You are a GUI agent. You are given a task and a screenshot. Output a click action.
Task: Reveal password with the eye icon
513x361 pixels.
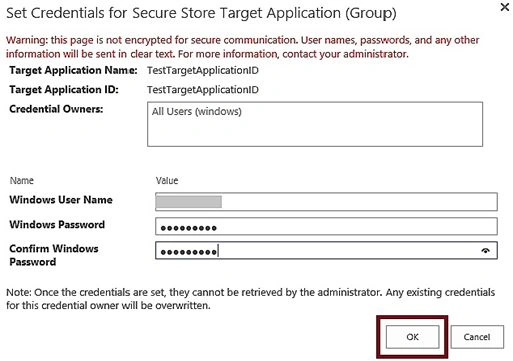[485, 250]
